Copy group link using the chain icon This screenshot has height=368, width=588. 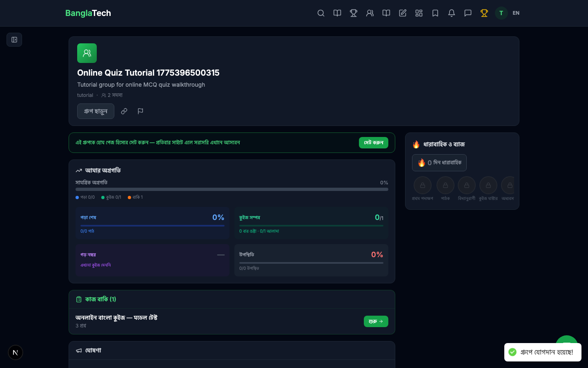[x=124, y=111]
